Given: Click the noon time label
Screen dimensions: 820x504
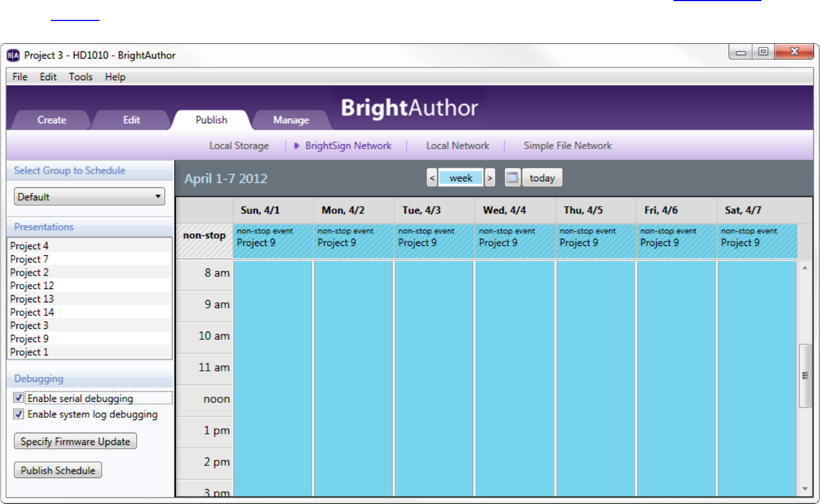Looking at the screenshot, I should (216, 399).
